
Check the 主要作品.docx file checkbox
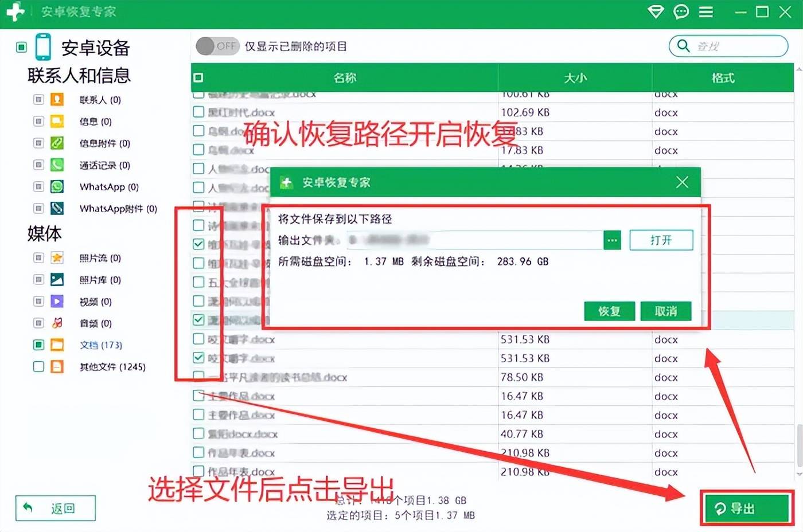[198, 396]
